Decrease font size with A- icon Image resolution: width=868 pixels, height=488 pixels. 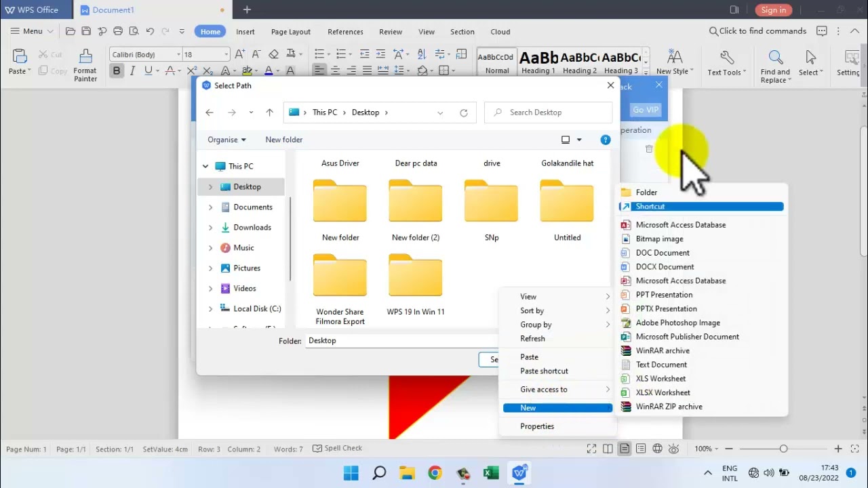click(x=256, y=54)
